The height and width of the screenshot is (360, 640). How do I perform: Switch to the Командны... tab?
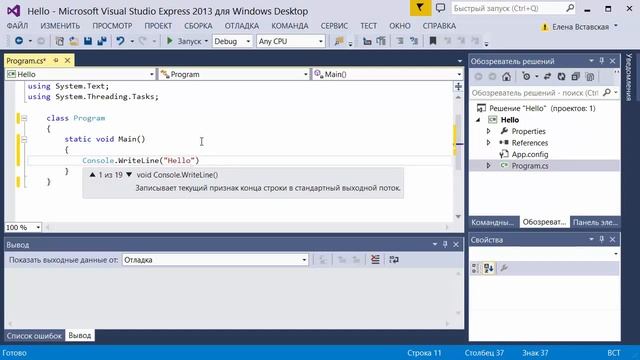493,222
